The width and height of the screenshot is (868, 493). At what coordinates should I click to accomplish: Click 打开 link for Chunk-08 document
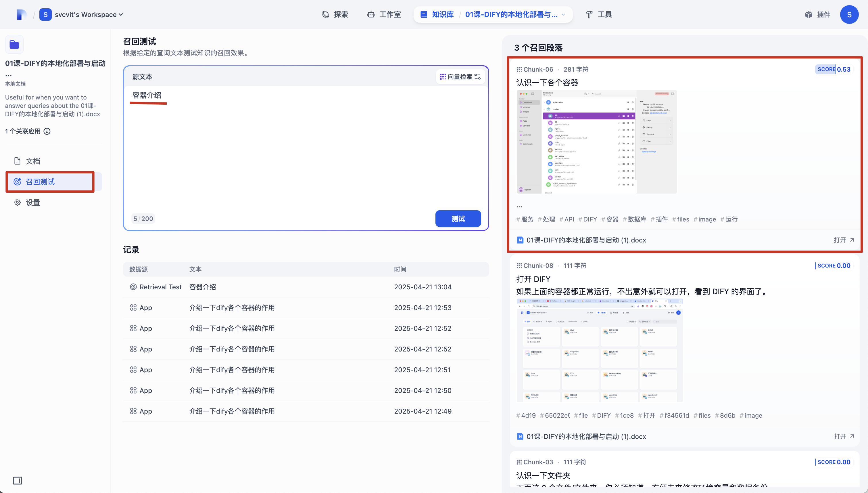844,436
